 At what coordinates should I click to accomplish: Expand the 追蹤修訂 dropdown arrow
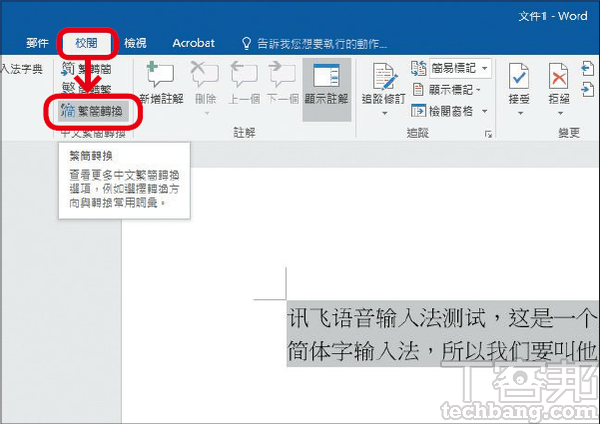click(x=385, y=113)
